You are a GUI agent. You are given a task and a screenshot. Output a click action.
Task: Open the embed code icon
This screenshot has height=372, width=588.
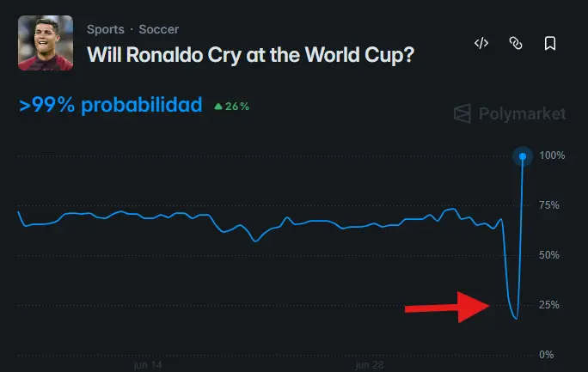point(481,43)
